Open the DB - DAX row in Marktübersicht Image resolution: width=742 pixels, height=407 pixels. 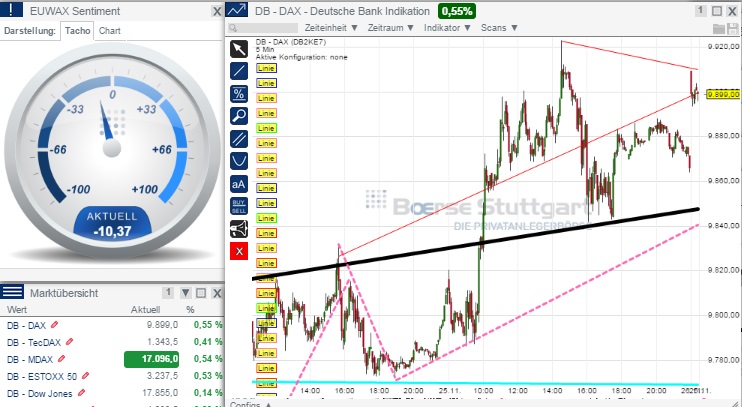(x=112, y=325)
